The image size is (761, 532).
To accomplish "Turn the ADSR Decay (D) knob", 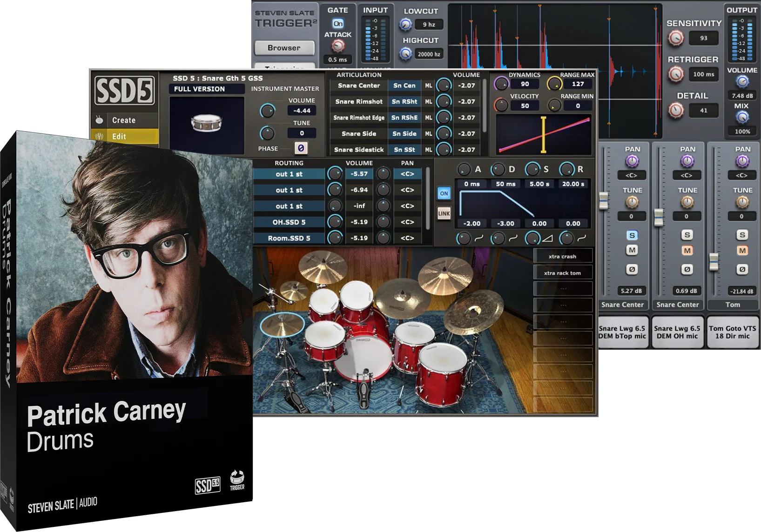I will (x=498, y=169).
